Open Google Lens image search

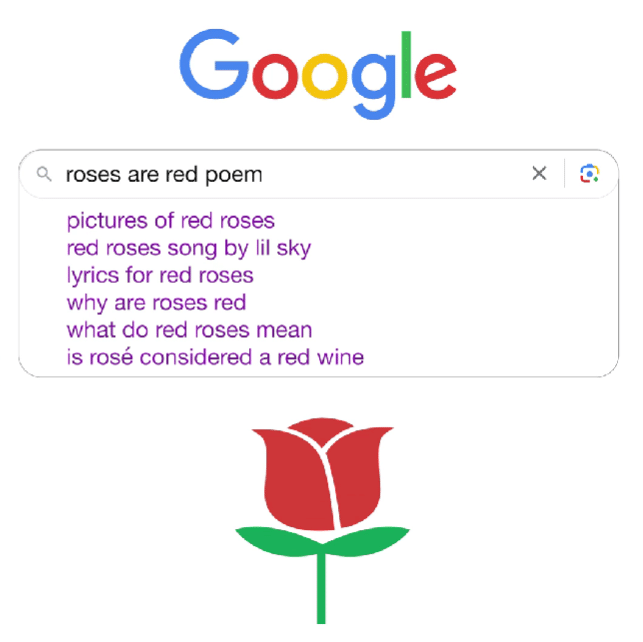coord(589,173)
